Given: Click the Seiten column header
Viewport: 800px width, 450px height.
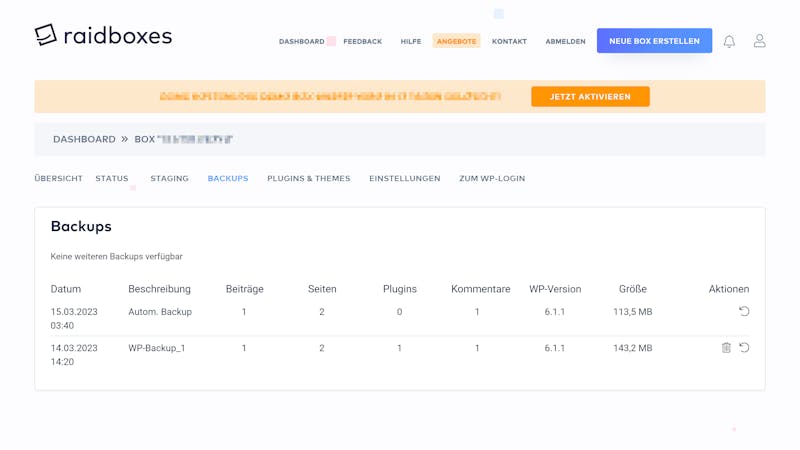Looking at the screenshot, I should tap(322, 289).
